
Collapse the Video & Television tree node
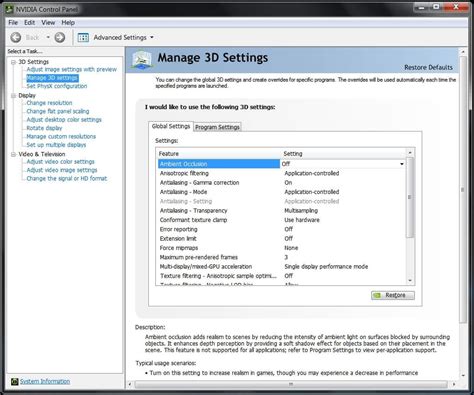13,154
